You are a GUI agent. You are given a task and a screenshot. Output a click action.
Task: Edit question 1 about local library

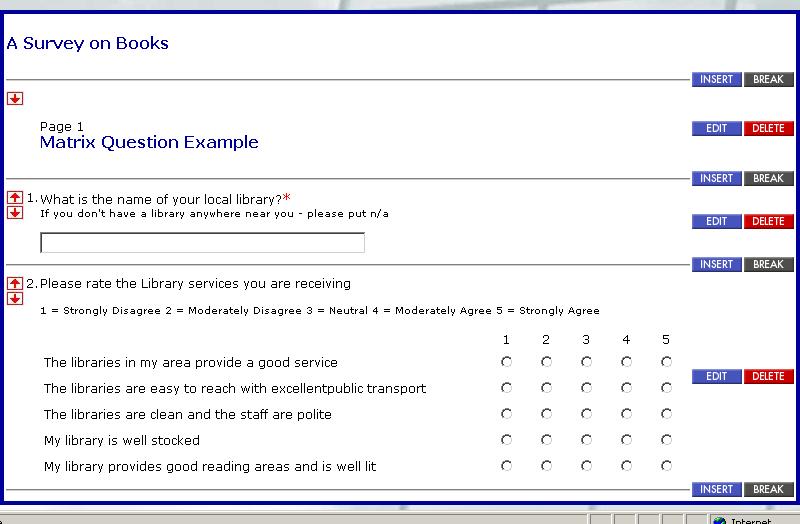[x=716, y=221]
